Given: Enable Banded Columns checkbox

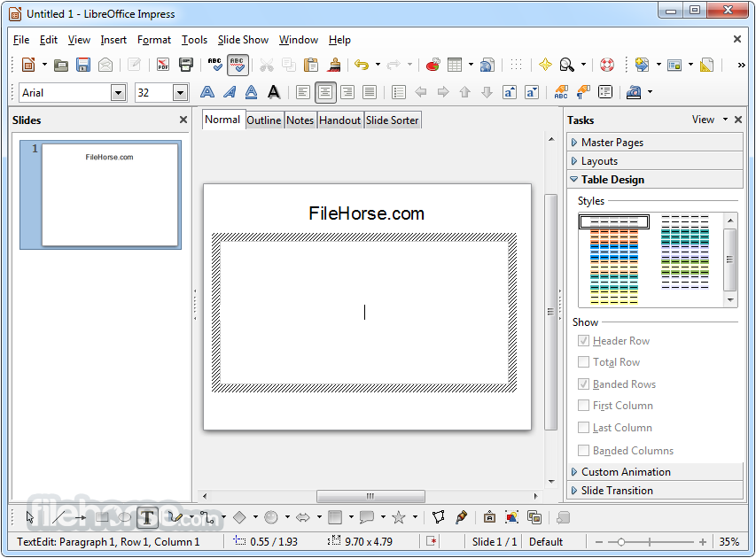Looking at the screenshot, I should tap(583, 450).
